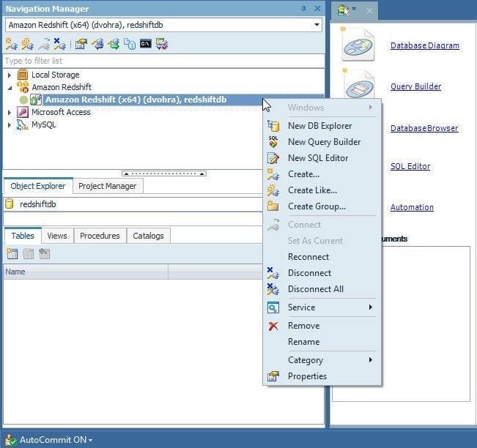This screenshot has width=477, height=448.
Task: Open the command prompt toolbar icon
Action: pos(146,44)
